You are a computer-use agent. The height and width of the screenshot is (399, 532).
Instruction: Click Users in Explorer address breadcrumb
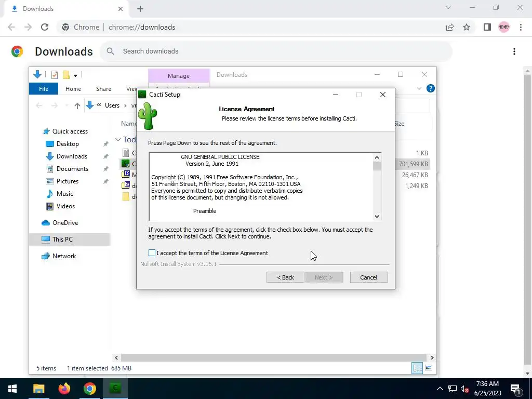pyautogui.click(x=112, y=105)
